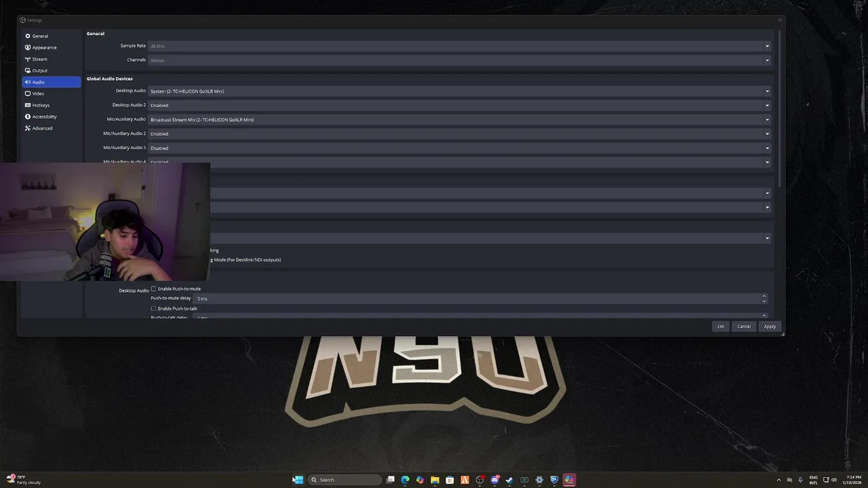Click the microphone tray icon
Viewport: 868px width, 488px height.
800,480
